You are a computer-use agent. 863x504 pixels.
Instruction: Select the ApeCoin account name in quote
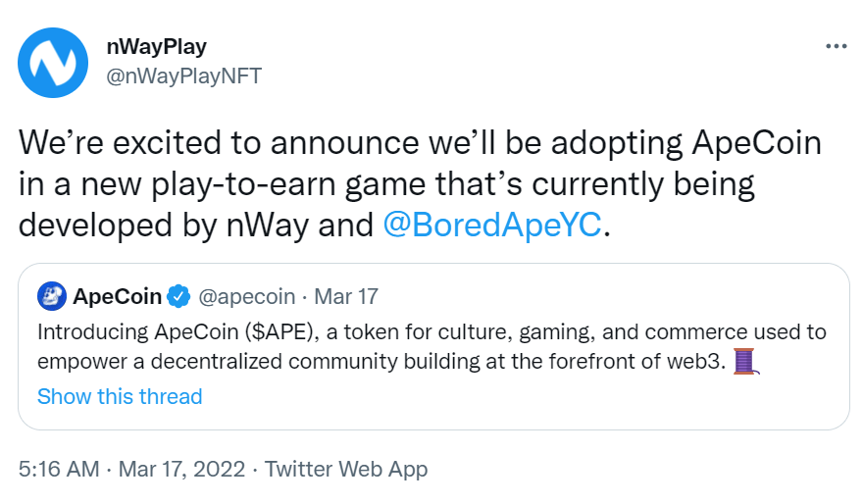tap(117, 295)
